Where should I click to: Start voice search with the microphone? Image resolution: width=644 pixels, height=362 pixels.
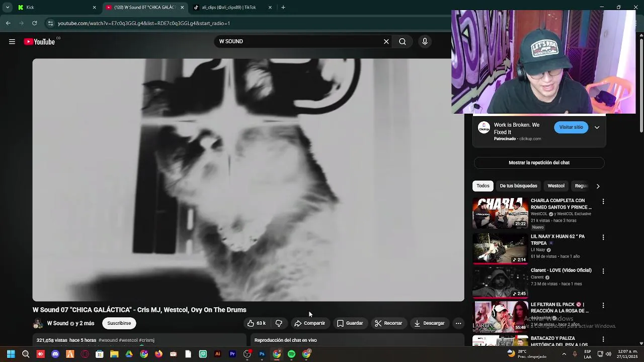point(425,42)
